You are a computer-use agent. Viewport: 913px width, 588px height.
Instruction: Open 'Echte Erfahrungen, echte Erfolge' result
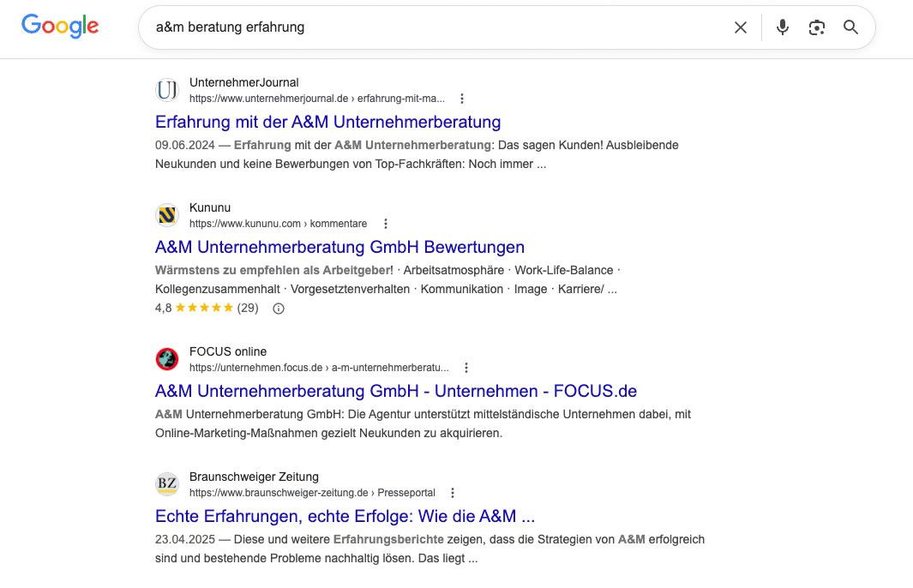coord(345,516)
